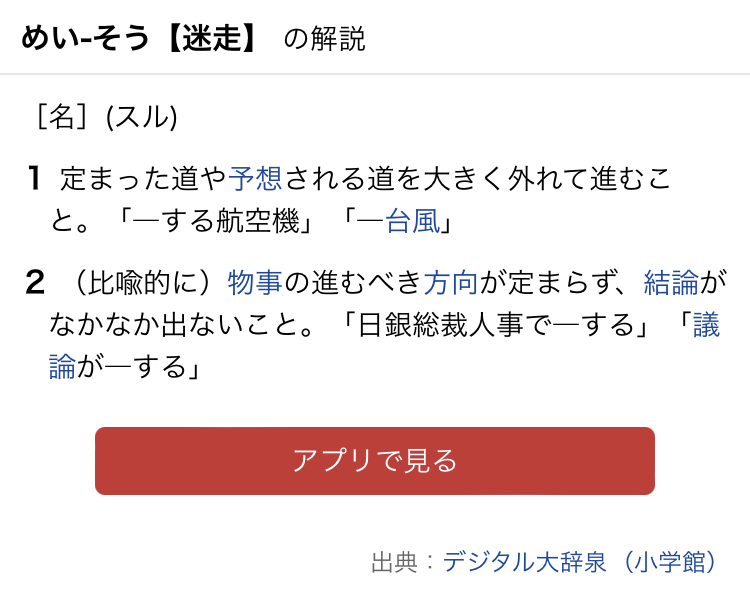Click the めい-そう reading in the heading
Viewport: 750px width, 599px height.
pyautogui.click(x=85, y=39)
